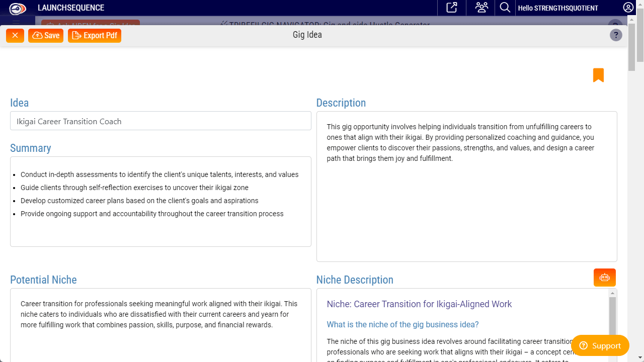Click heading 'Niche: Career Transition for Ikigai-Aligned Work'

coord(419,304)
